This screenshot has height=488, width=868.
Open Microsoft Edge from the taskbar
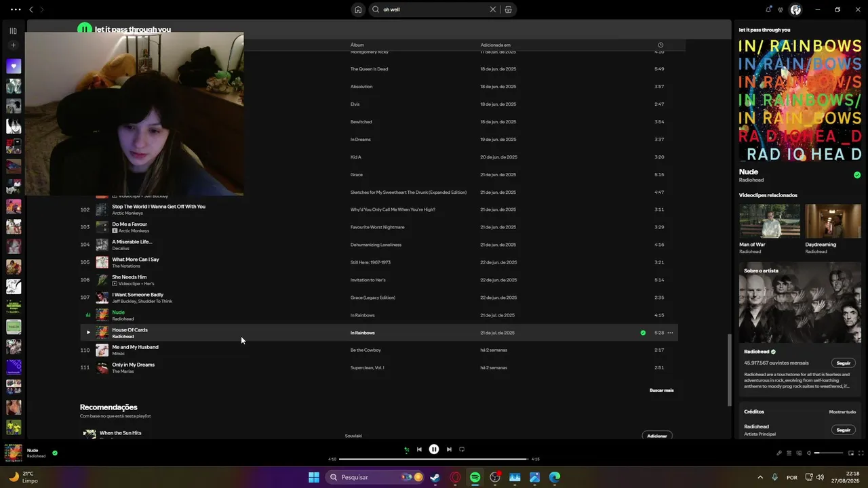[x=555, y=477]
